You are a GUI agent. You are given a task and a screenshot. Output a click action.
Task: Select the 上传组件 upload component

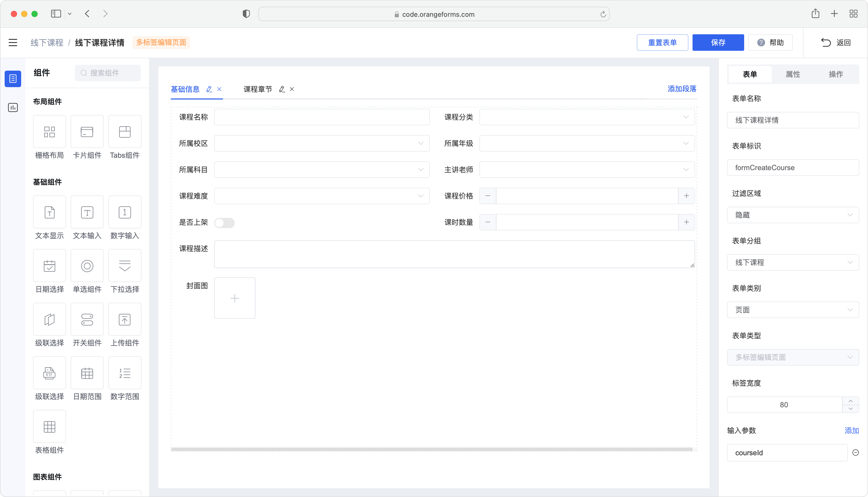tap(125, 319)
